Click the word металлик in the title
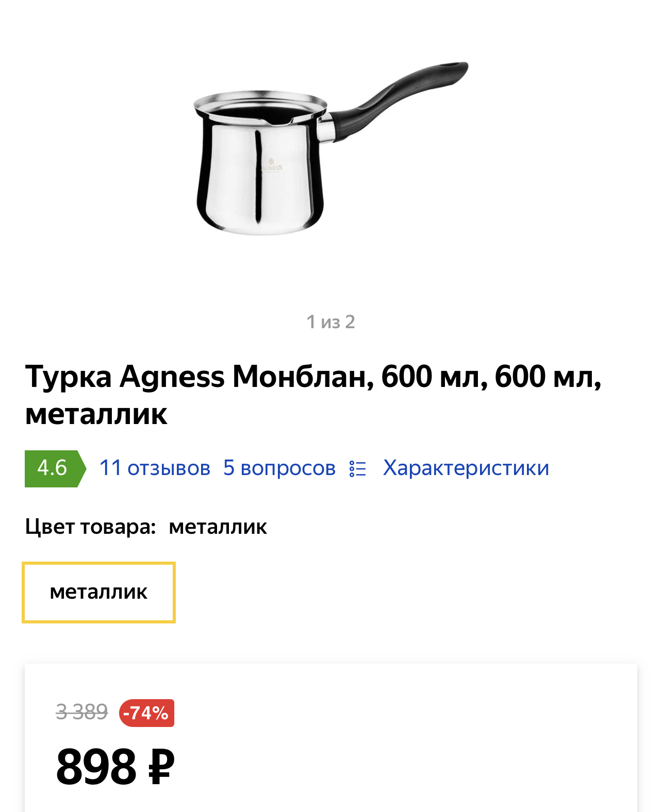662x812 pixels. [96, 414]
